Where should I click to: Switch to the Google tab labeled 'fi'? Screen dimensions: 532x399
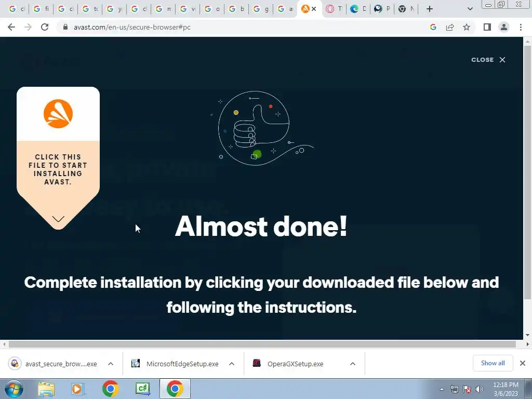click(x=41, y=9)
